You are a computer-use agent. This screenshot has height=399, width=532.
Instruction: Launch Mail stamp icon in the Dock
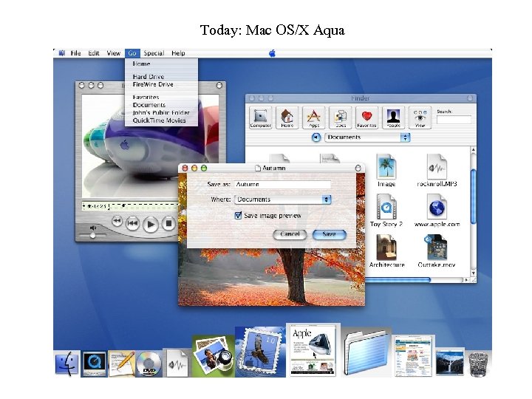260,352
